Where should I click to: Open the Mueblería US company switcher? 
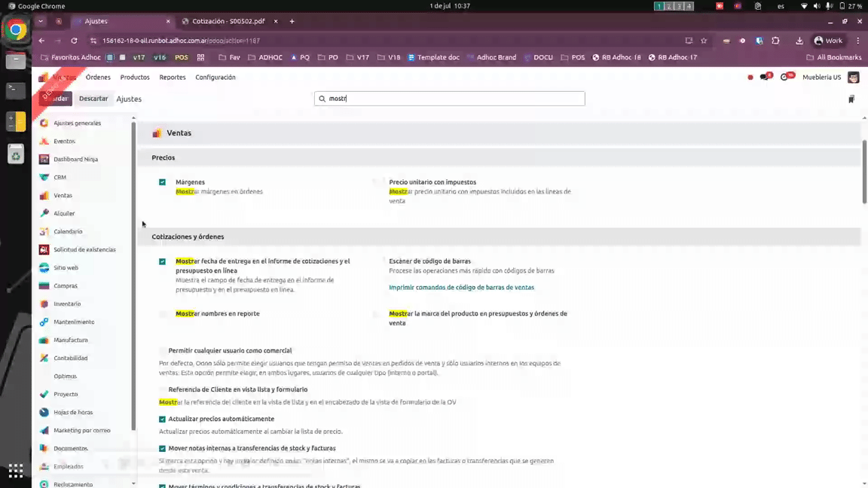coord(821,77)
